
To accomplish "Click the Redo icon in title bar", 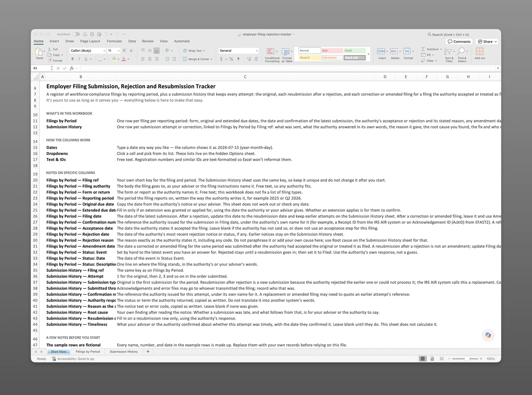I will [117, 34].
